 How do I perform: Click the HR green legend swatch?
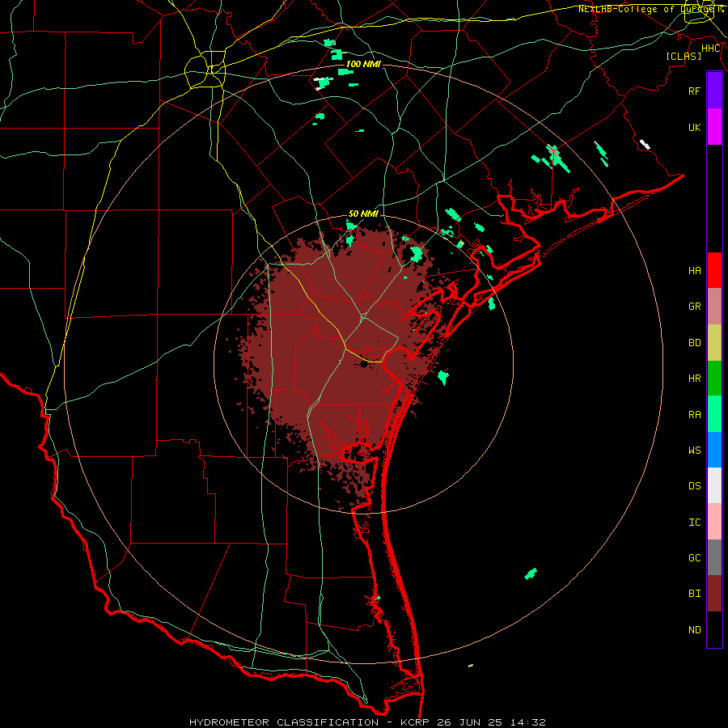714,379
